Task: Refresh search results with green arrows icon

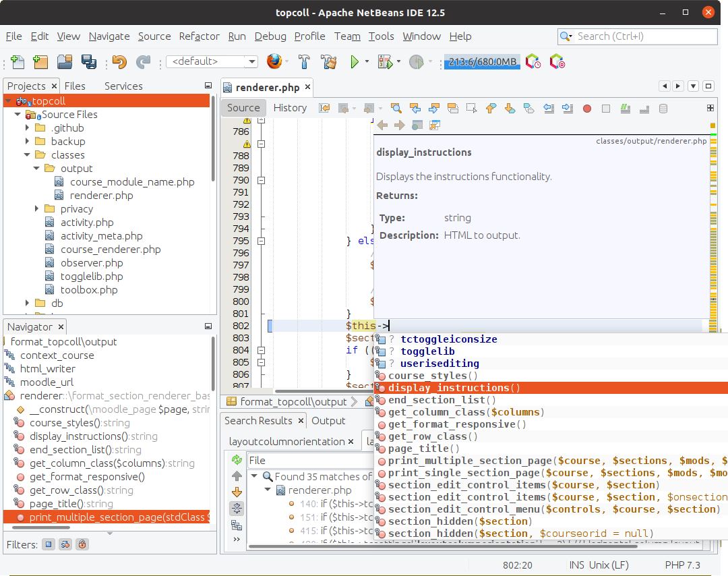Action: click(237, 460)
